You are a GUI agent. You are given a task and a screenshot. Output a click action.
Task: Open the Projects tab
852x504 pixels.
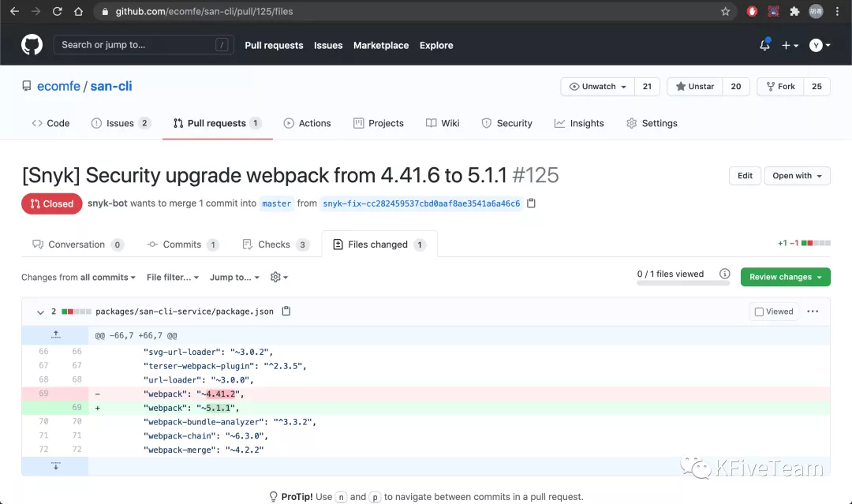[378, 123]
